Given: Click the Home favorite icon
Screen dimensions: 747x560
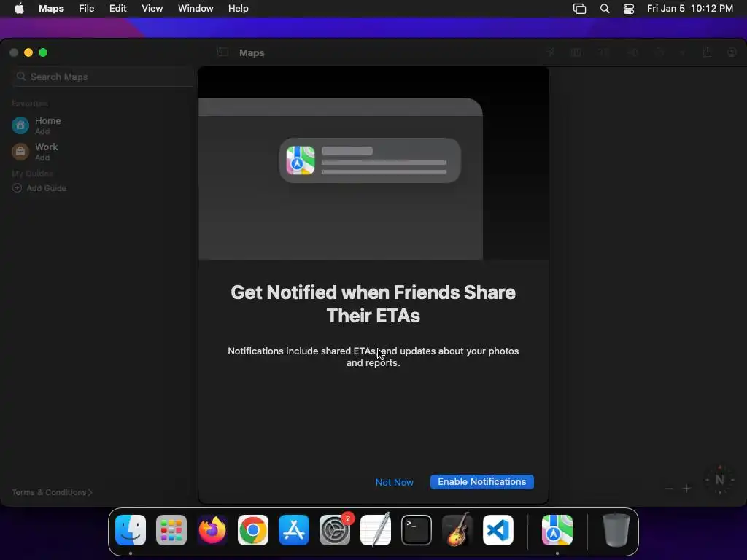Looking at the screenshot, I should coord(20,125).
